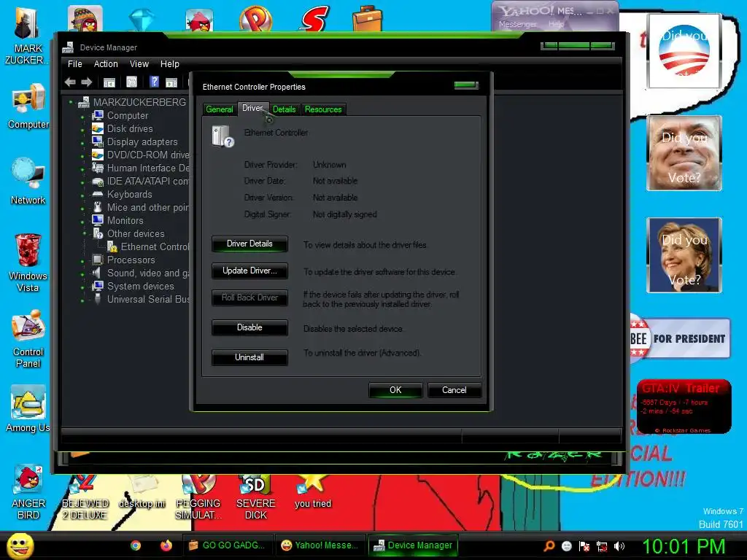The width and height of the screenshot is (747, 560).
Task: Open GO GO GADG... taskbar item
Action: click(x=228, y=545)
